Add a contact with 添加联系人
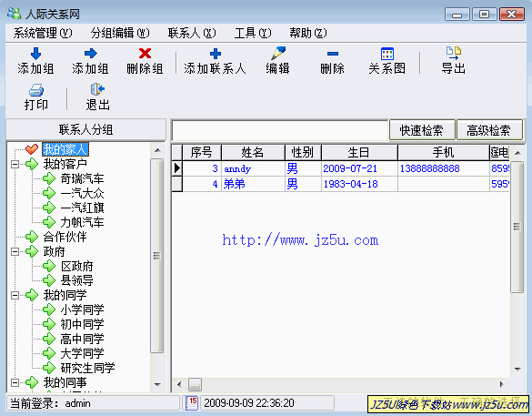 click(215, 61)
